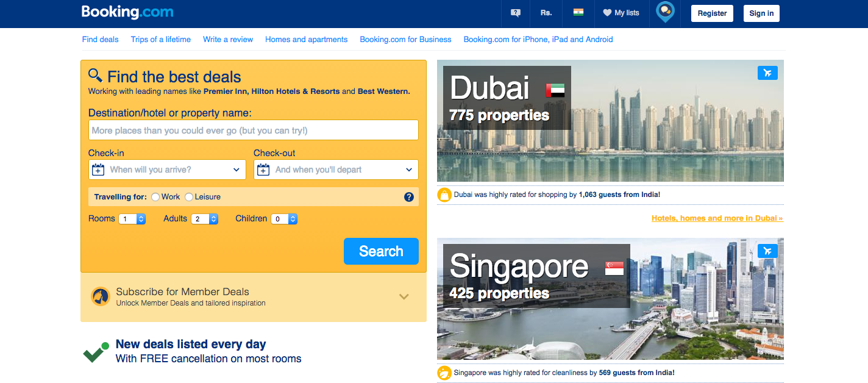
Task: Open the Check-out date dropdown
Action: point(336,170)
